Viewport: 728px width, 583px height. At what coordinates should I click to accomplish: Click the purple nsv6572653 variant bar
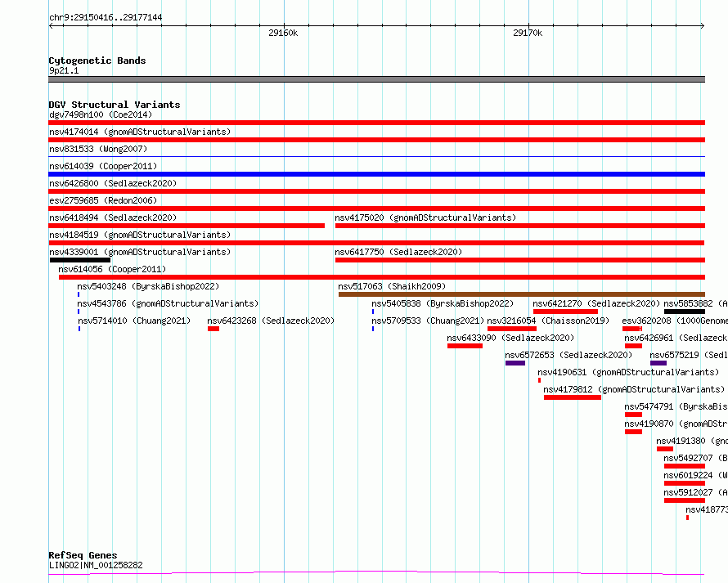point(515,363)
